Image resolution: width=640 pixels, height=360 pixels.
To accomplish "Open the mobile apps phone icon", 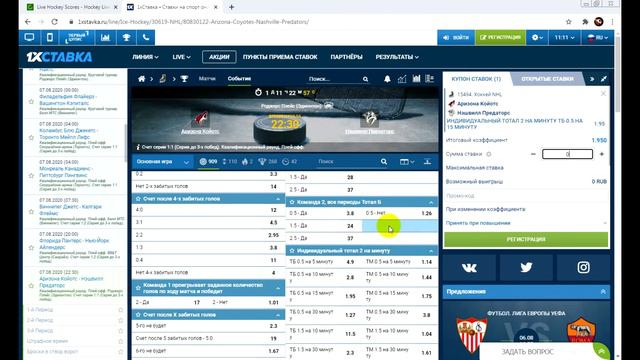I will click(50, 38).
